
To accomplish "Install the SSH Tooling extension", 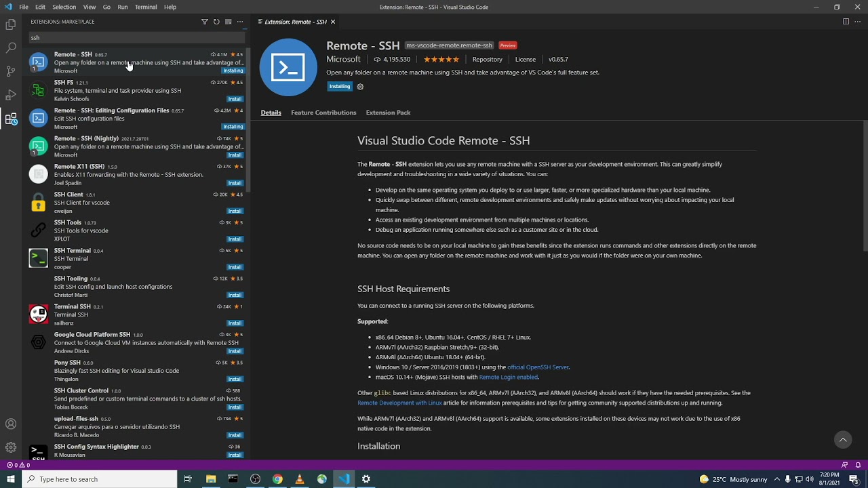I will 235,295.
